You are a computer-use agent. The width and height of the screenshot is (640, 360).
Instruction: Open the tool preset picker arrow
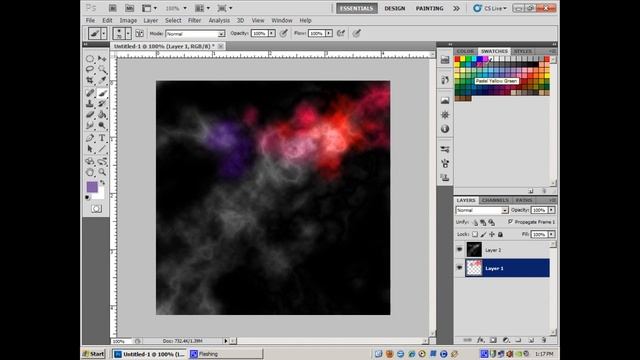point(104,33)
